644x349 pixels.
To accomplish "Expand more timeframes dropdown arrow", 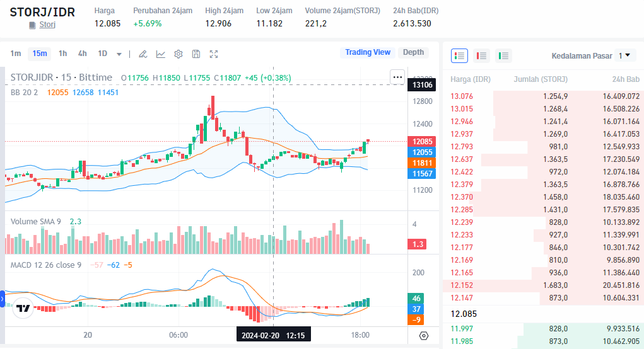I will 119,54.
